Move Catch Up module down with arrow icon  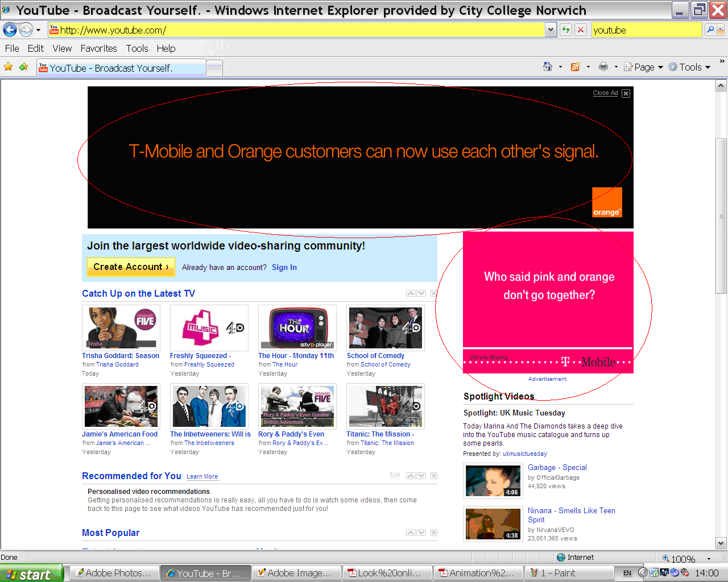point(421,293)
